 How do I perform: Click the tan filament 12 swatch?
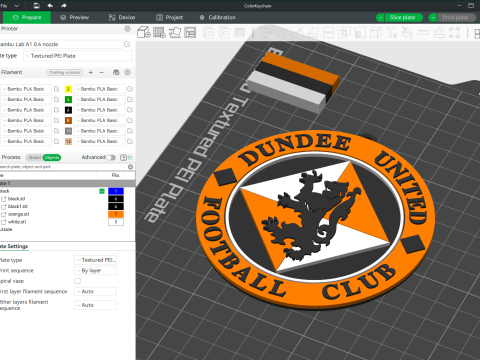(x=68, y=141)
